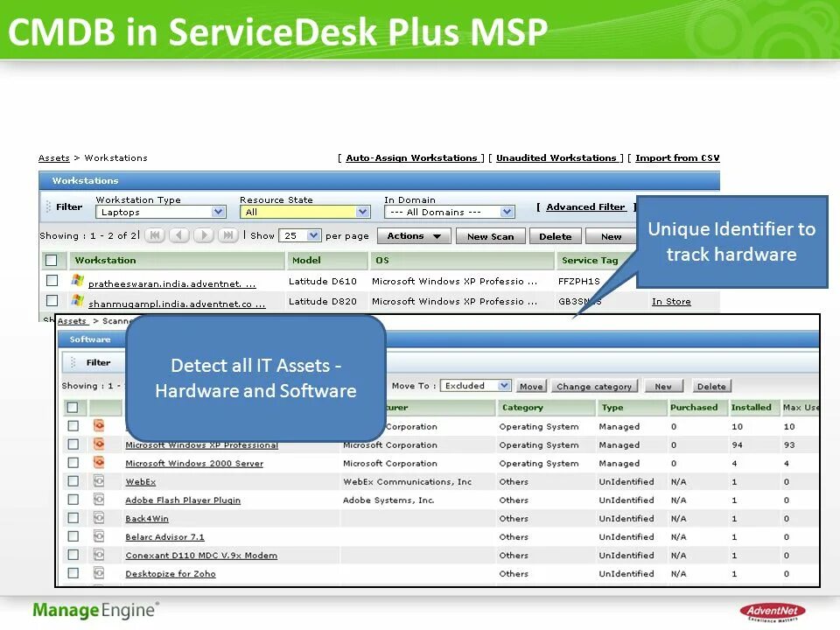
Task: Click New button in Workstations toolbar
Action: pos(612,236)
